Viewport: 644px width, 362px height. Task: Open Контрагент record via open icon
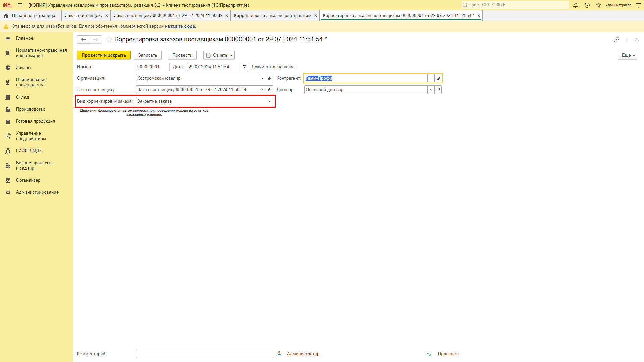[438, 78]
